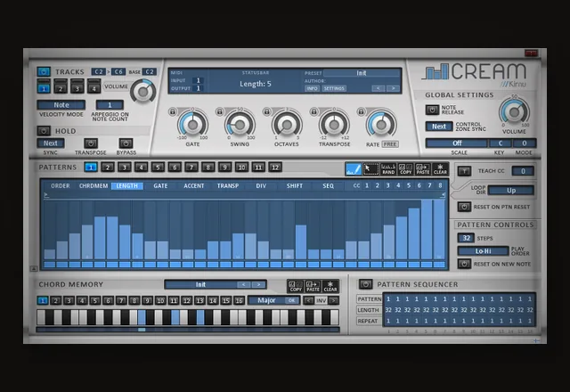Open the velocity mode Note dropdown
This screenshot has width=570, height=392.
[61, 105]
